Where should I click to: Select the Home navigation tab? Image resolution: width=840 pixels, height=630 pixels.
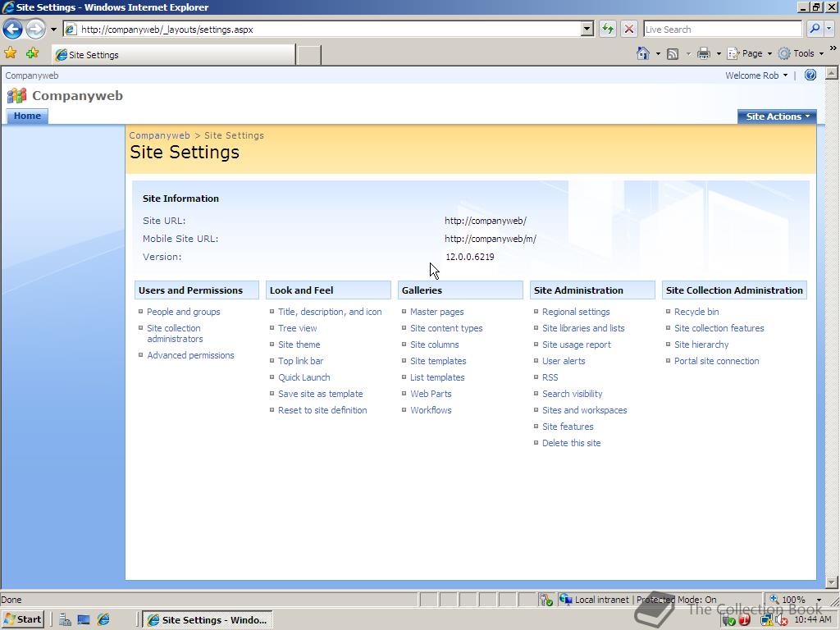[x=27, y=116]
